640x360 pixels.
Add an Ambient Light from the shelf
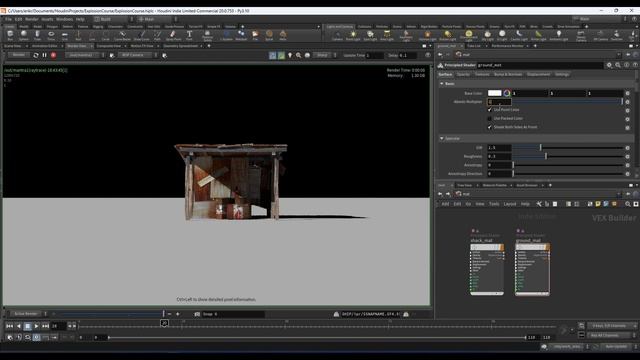click(x=559, y=36)
